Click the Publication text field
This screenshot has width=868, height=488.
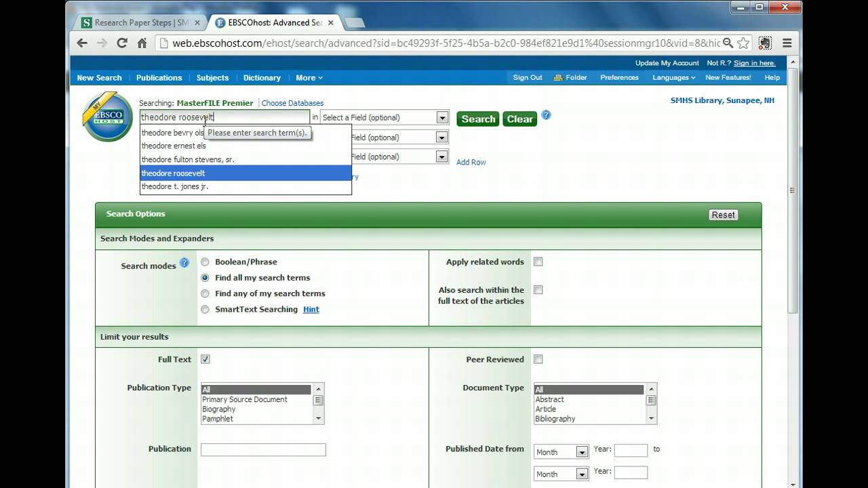point(263,449)
